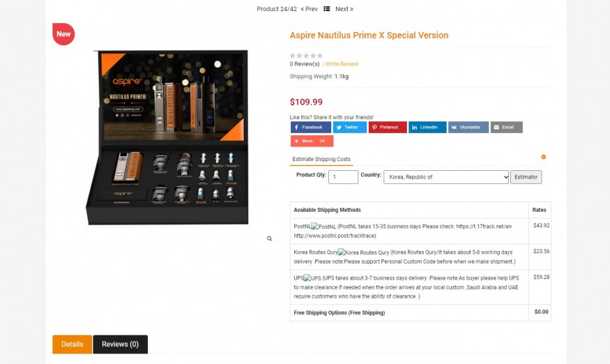610x364 pixels.
Task: Open the Reviews (0) tab
Action: (120, 344)
